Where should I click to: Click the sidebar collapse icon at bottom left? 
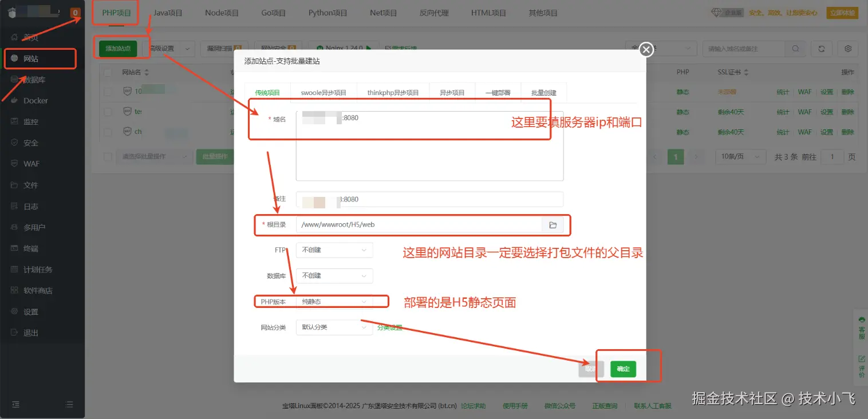(x=16, y=404)
